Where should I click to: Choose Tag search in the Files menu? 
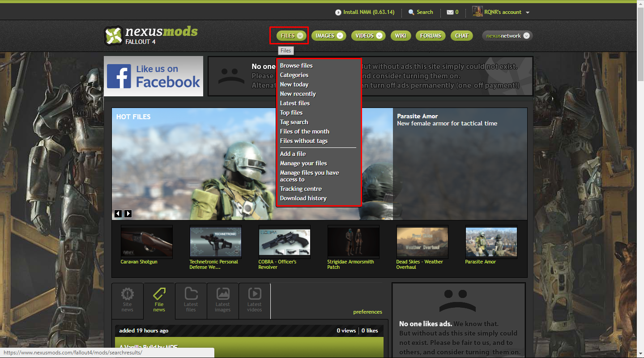294,122
